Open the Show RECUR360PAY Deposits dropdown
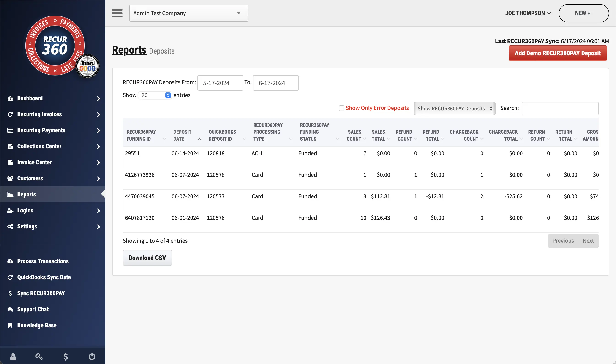This screenshot has height=364, width=616. [454, 109]
